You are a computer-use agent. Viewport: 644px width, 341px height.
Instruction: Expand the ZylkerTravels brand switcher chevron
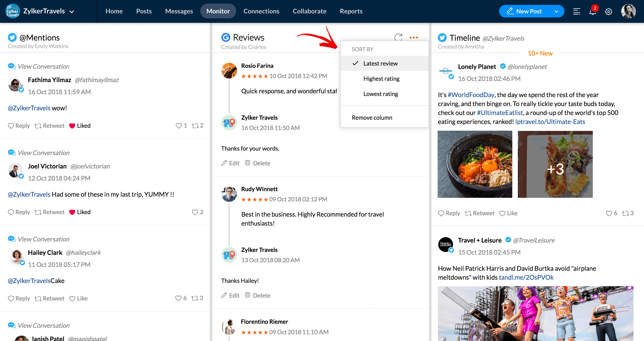click(72, 11)
